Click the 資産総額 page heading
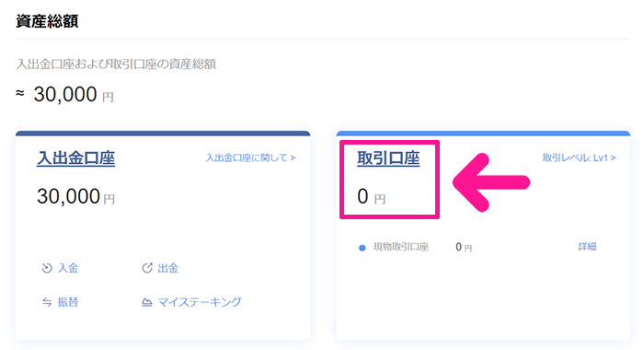Image resolution: width=644 pixels, height=350 pixels. pos(47,21)
